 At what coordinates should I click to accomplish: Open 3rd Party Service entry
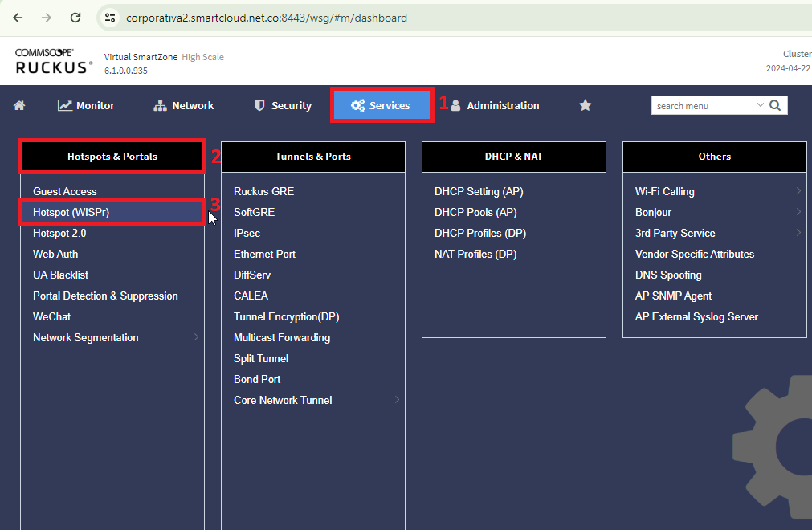[x=675, y=233]
